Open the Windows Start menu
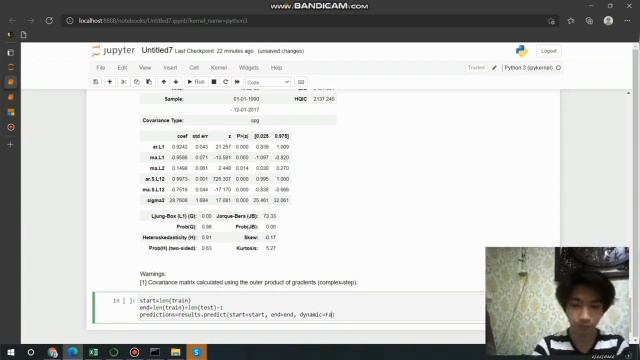 pos(11,352)
